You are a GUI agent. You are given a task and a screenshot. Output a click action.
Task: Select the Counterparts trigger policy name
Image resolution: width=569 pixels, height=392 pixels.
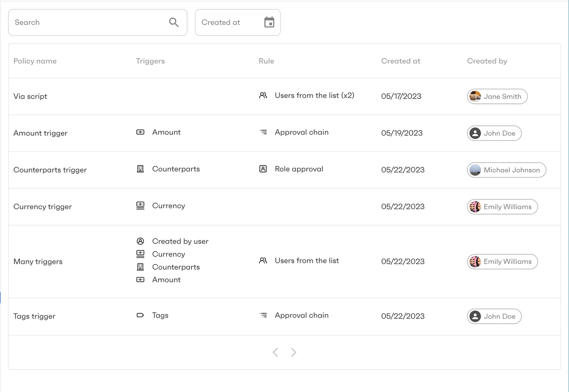[50, 170]
